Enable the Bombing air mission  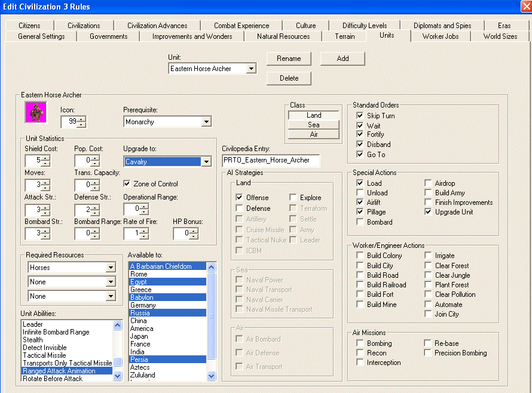(360, 343)
